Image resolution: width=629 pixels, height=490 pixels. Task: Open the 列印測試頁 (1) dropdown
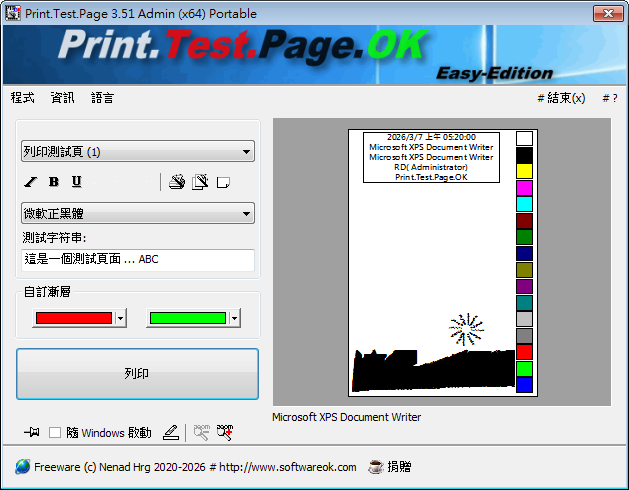click(x=138, y=151)
